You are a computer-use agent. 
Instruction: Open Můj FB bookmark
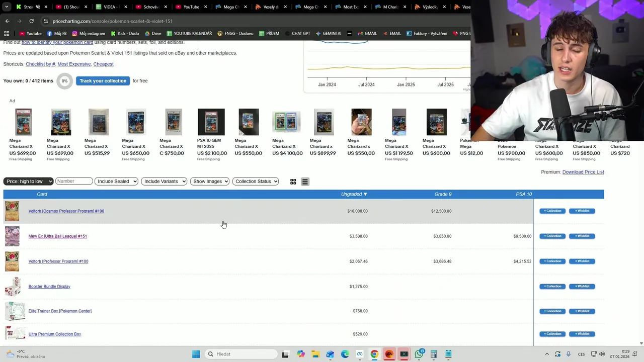[56, 33]
